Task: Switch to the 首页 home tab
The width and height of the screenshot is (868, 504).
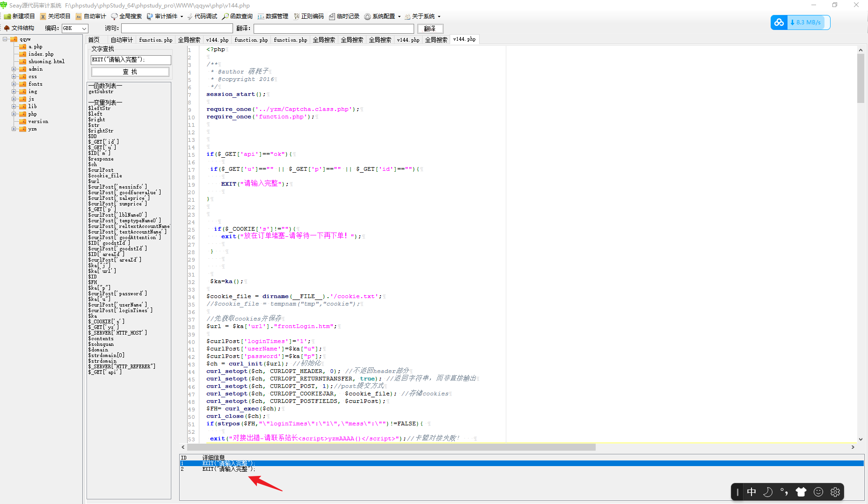Action: pyautogui.click(x=95, y=40)
